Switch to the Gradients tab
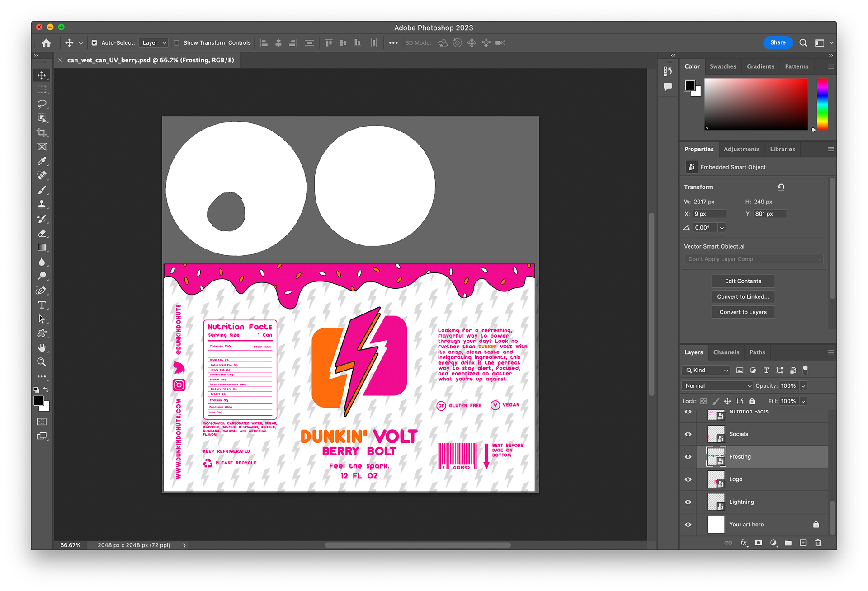 pos(760,66)
